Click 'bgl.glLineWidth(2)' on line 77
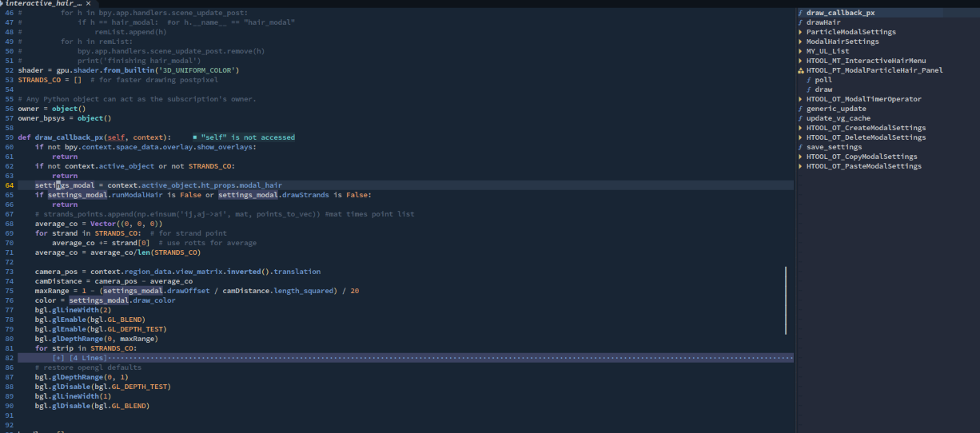This screenshot has height=433, width=980. click(x=74, y=310)
